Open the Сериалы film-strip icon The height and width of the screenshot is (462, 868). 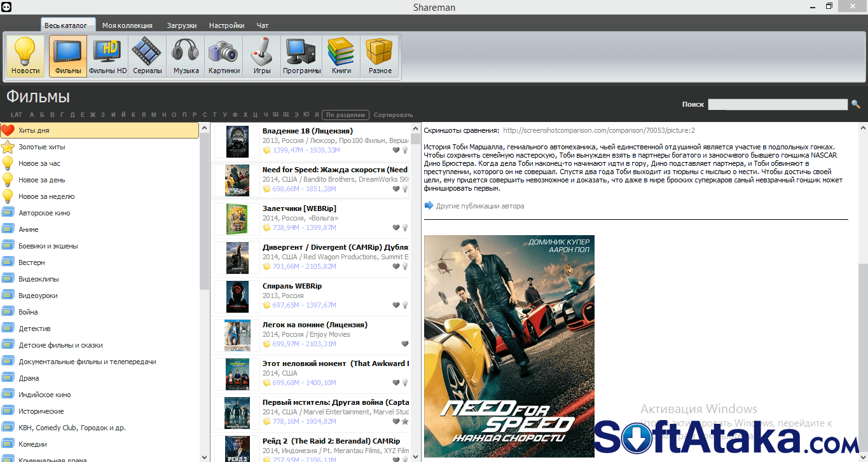147,56
